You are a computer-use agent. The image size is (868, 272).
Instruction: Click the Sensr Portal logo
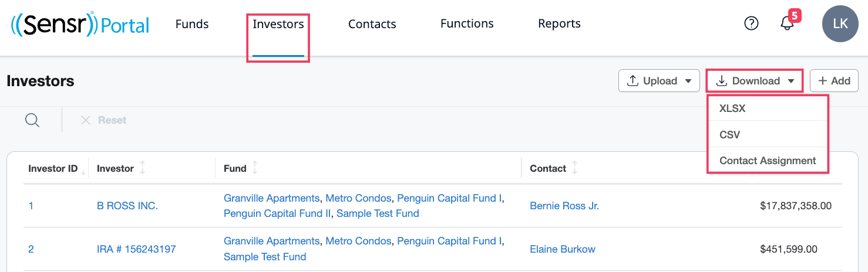click(80, 24)
